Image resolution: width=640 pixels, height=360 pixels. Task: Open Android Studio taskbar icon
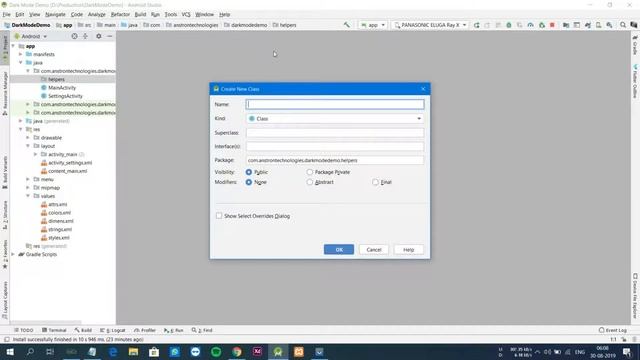coord(278,352)
